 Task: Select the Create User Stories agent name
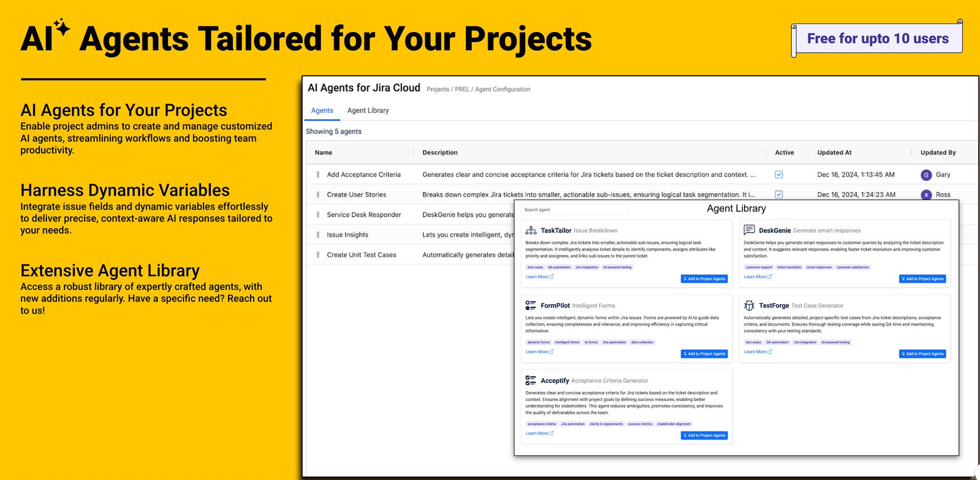point(357,195)
